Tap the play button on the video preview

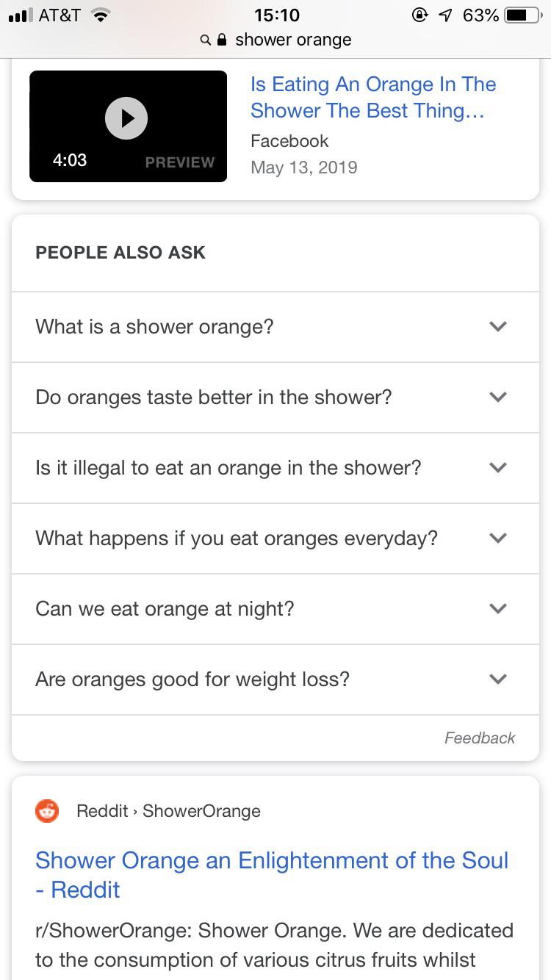(x=128, y=118)
